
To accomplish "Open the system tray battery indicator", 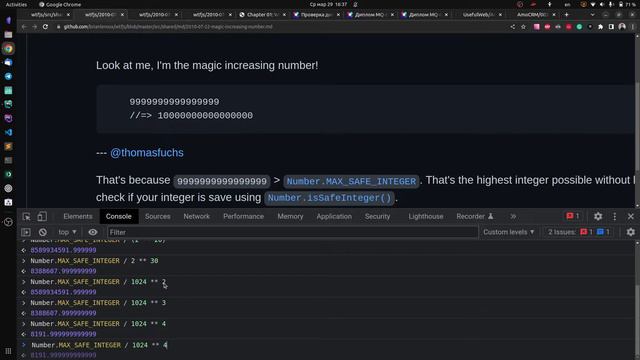I will point(627,4).
